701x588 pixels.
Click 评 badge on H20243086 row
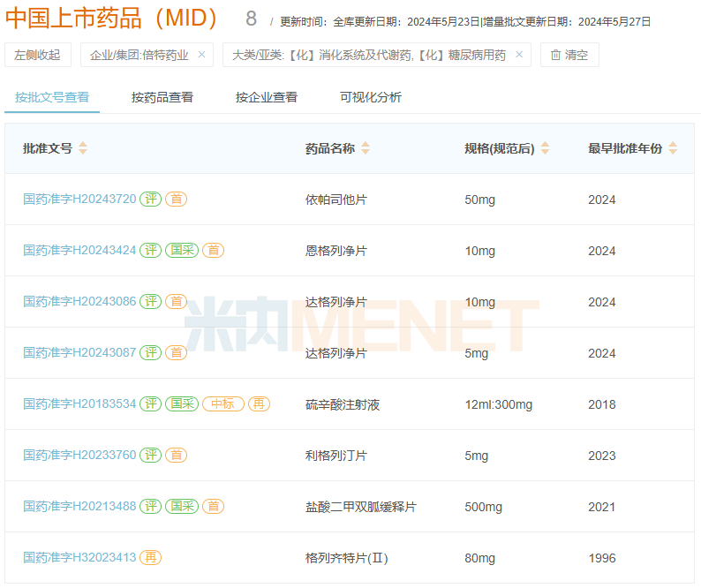[x=151, y=301]
